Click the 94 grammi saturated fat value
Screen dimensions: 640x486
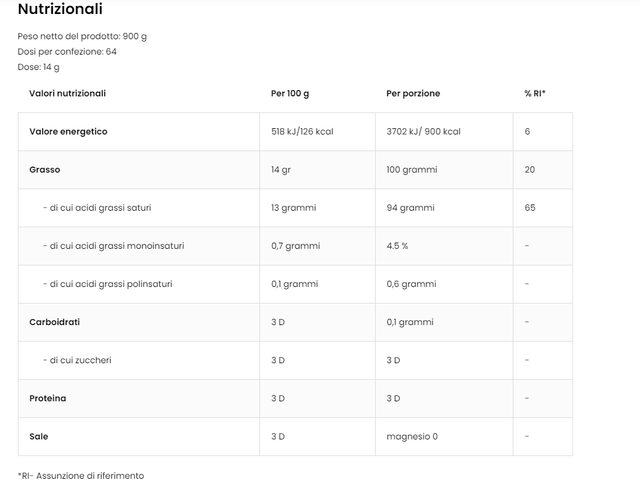point(410,208)
